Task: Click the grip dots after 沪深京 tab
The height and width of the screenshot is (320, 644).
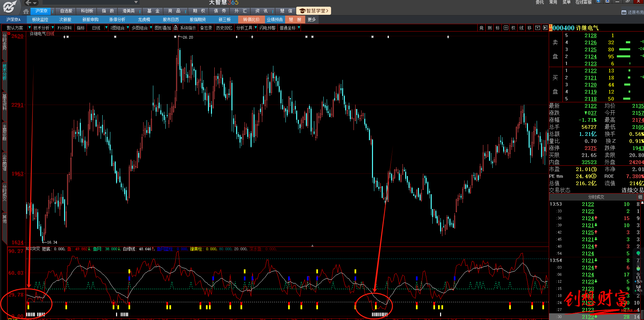Action: click(x=53, y=11)
